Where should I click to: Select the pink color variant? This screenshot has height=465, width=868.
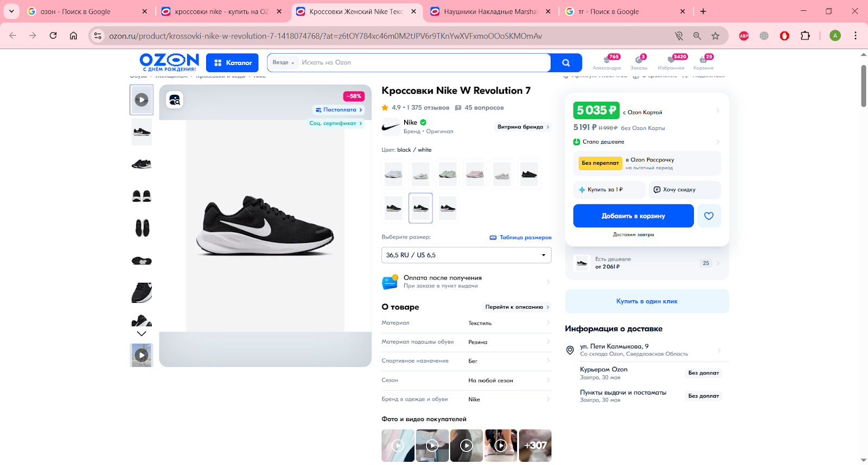tap(475, 175)
